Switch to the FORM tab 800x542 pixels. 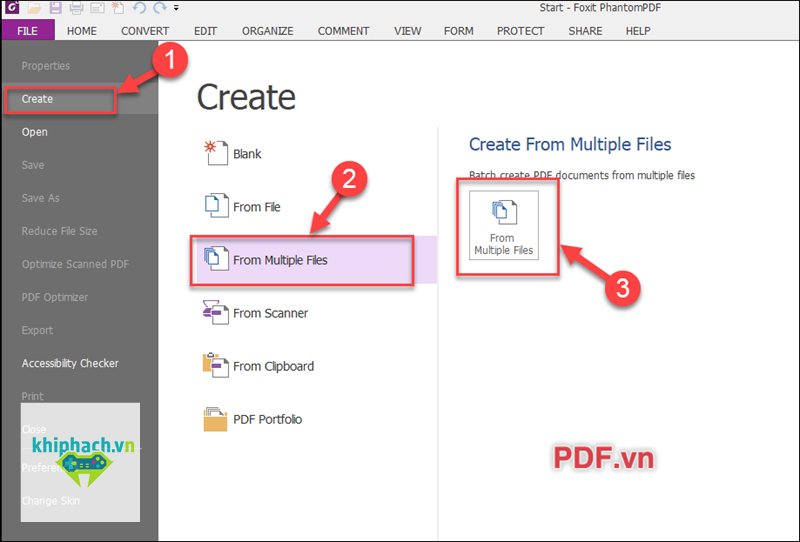pos(459,31)
